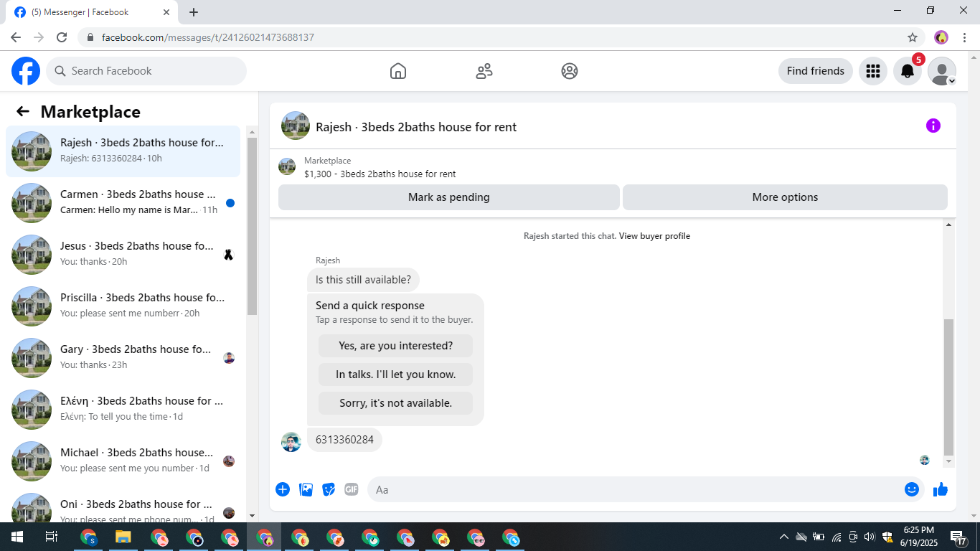Open the notifications bell
The image size is (980, 551).
tap(908, 71)
